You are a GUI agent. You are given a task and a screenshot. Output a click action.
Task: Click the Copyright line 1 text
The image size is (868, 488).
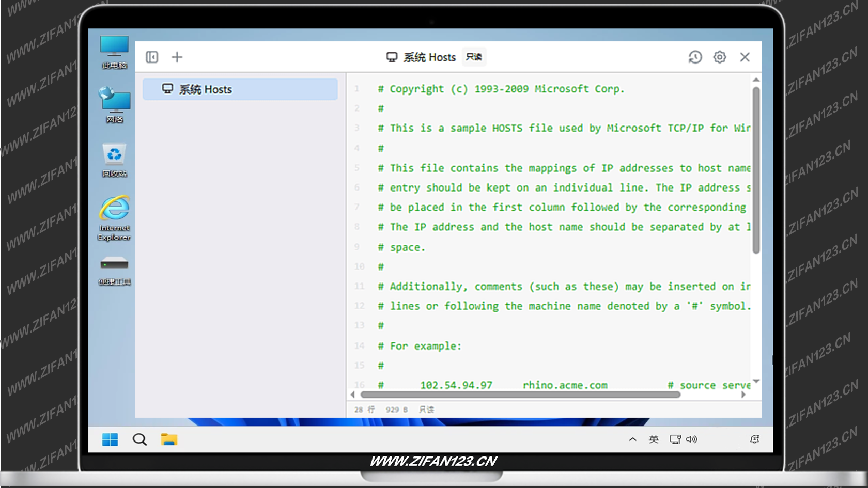pyautogui.click(x=501, y=89)
